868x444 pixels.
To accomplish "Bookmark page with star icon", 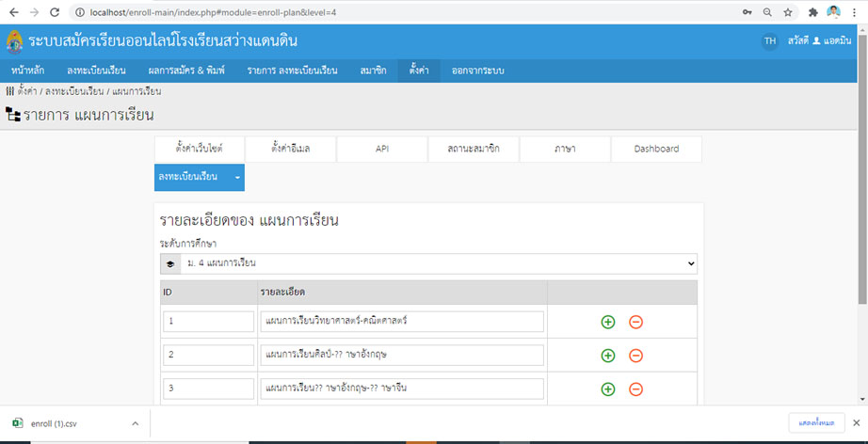I will coord(786,12).
